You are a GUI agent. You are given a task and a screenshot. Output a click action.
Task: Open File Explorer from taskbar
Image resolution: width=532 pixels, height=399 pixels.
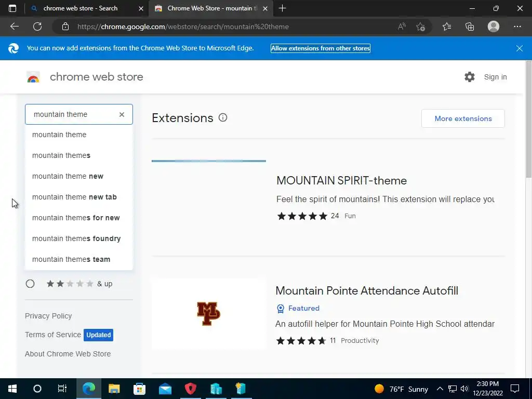point(114,389)
